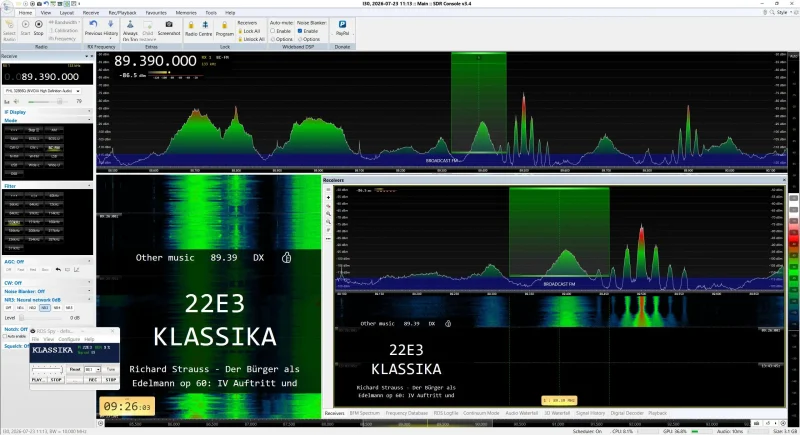Click the Radio lock icon
The height and width of the screenshot is (435, 800).
(191, 25)
